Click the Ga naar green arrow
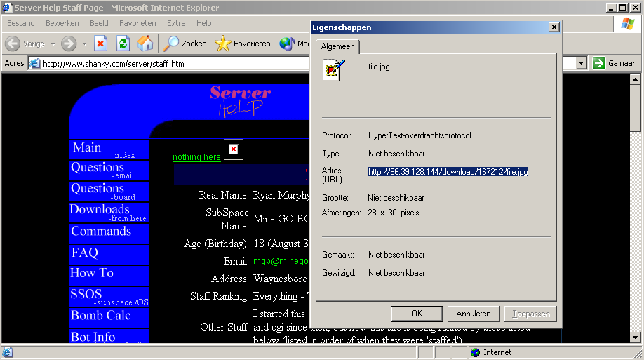This screenshot has width=644, height=360. [x=599, y=63]
